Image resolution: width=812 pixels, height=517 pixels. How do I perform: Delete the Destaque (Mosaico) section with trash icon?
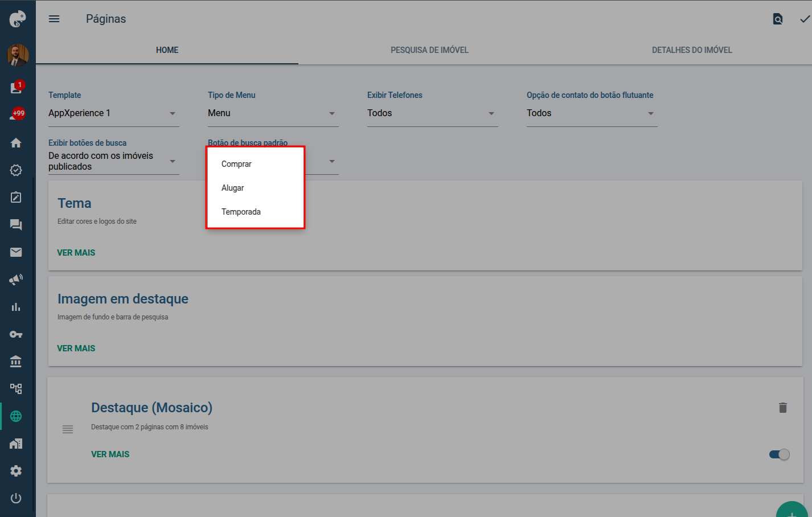click(783, 408)
